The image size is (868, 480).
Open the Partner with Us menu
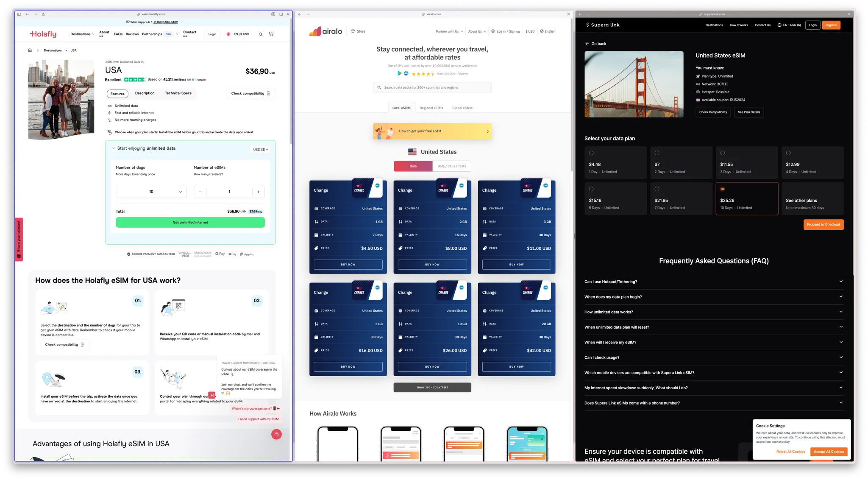click(x=449, y=31)
